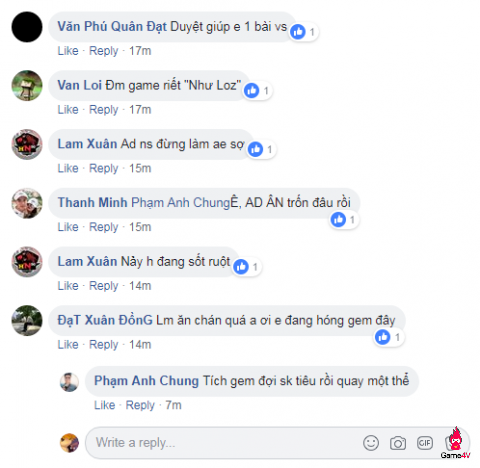Focus the 'Write a reply...' field
This screenshot has width=480, height=468.
(223, 443)
